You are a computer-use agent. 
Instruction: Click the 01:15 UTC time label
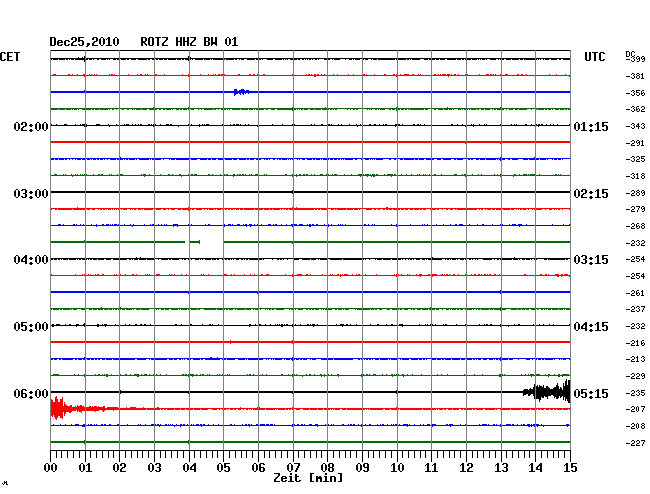coord(591,126)
